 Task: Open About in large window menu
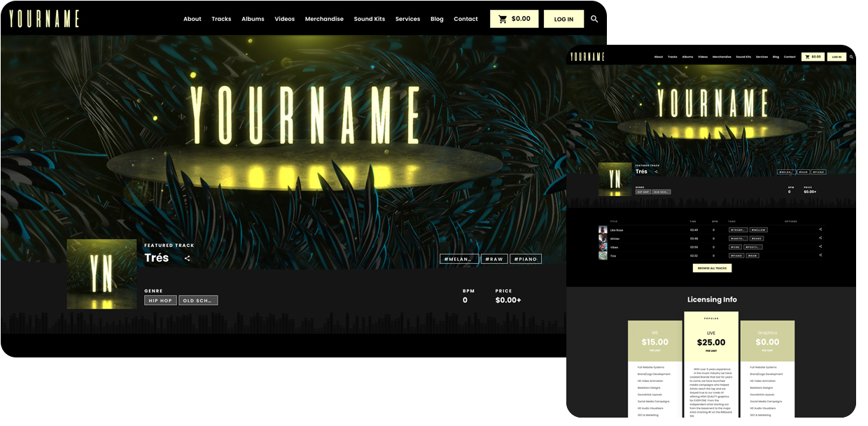pos(192,19)
